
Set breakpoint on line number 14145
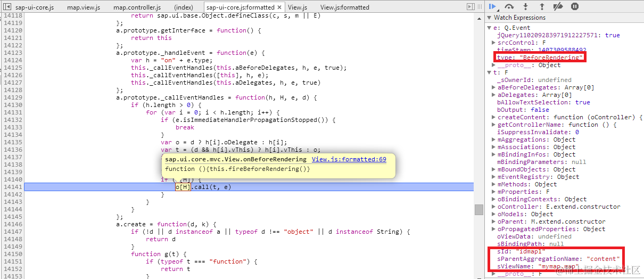[13, 217]
